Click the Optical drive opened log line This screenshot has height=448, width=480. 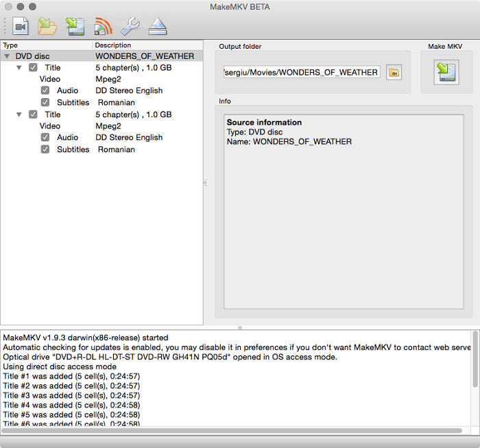coord(170,357)
